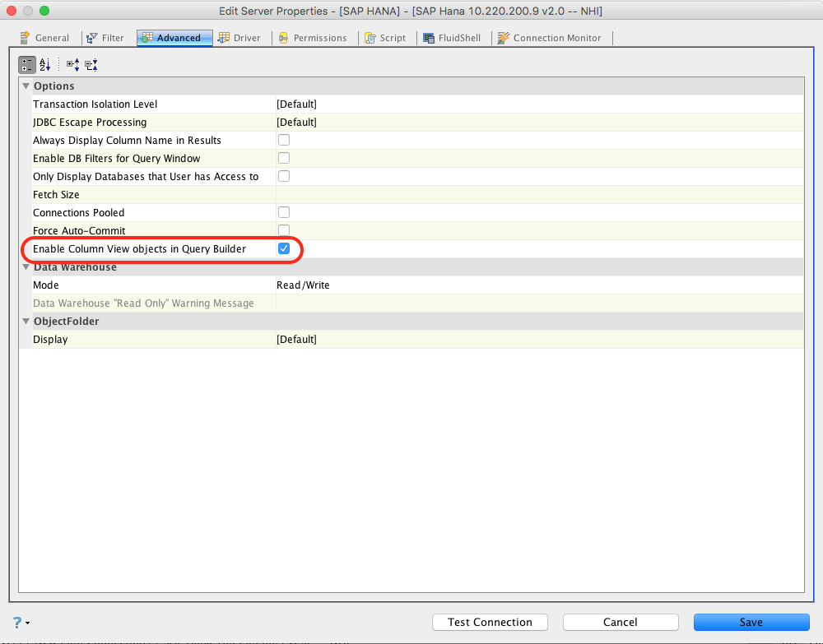Tick Only Display Databases that User has Access to
The width and height of the screenshot is (823, 644).
pyautogui.click(x=284, y=176)
